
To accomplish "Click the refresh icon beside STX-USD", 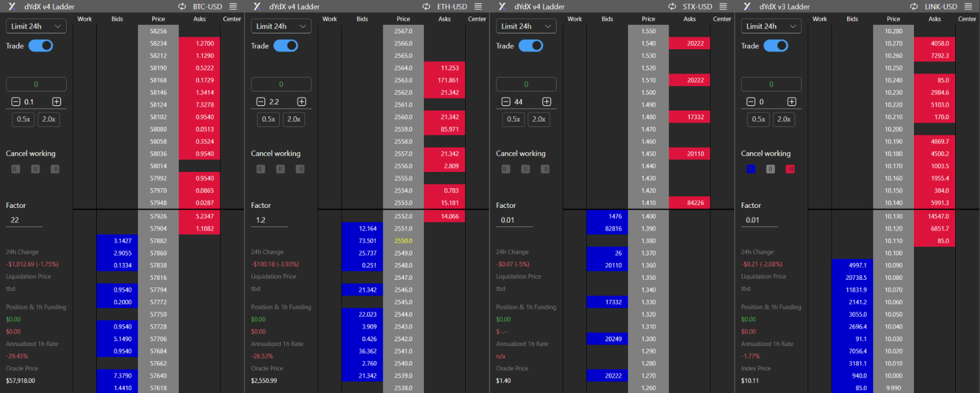I will (x=672, y=7).
